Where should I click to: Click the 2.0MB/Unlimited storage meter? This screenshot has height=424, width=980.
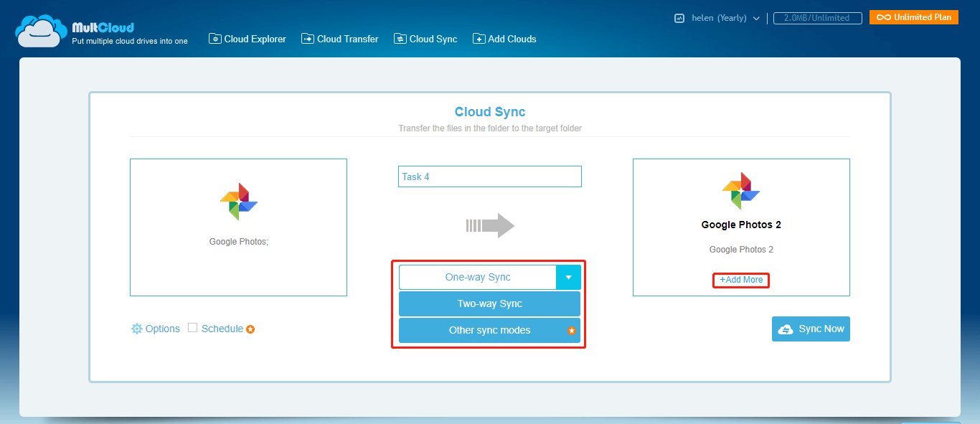(x=817, y=17)
